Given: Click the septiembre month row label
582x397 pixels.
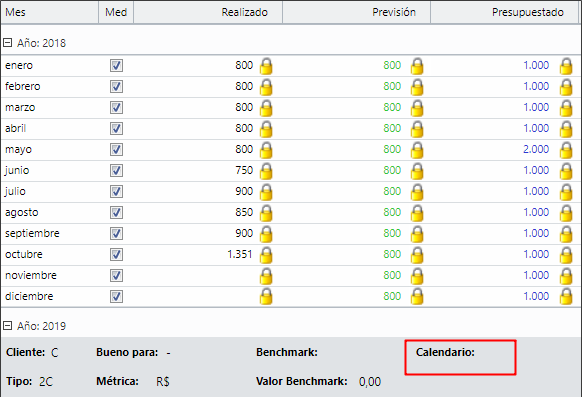Looking at the screenshot, I should click(32, 233).
